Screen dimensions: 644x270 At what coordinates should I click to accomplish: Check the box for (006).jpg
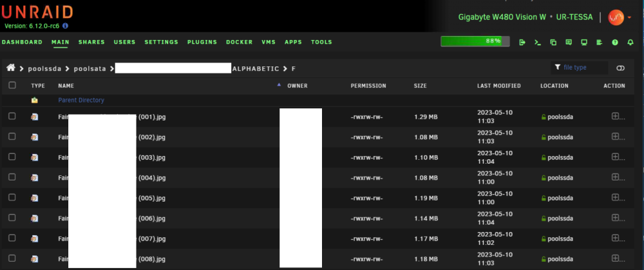point(12,218)
